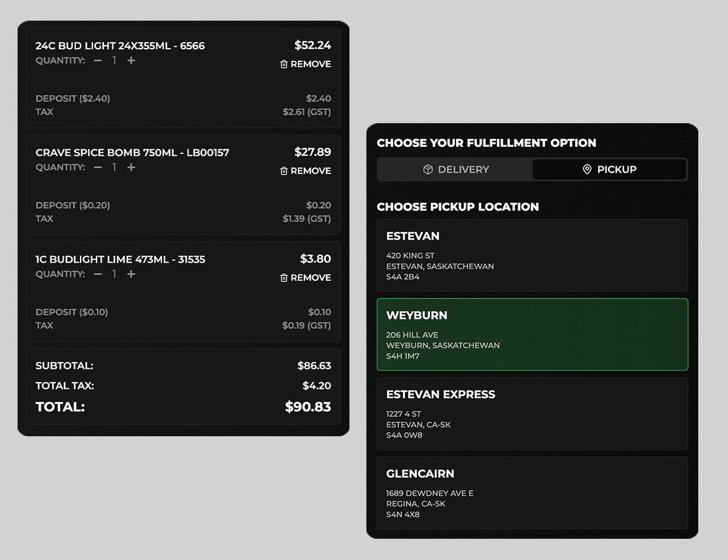Increase quantity of 24C Bud Light

click(131, 61)
